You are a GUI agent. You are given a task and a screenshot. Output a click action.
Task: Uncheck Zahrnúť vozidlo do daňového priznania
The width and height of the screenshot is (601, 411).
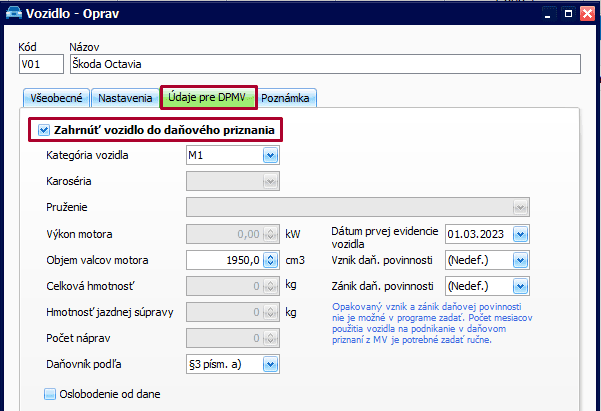tap(43, 130)
